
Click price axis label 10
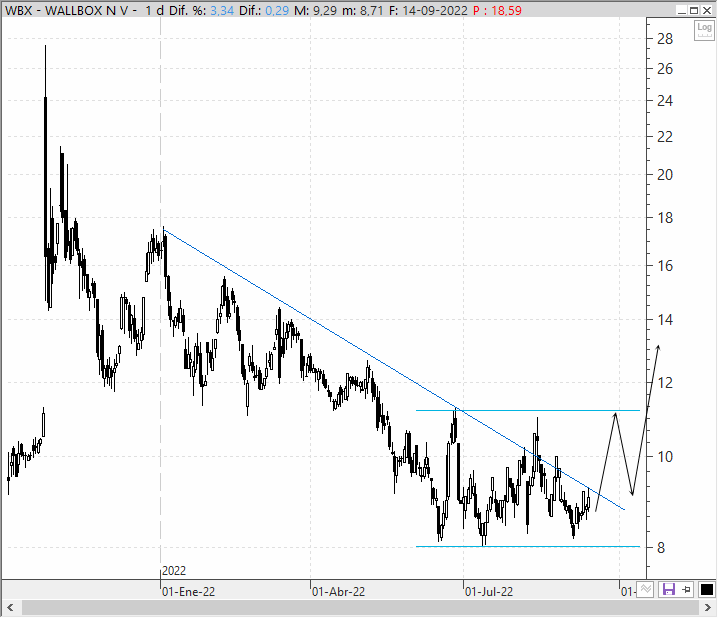(665, 457)
